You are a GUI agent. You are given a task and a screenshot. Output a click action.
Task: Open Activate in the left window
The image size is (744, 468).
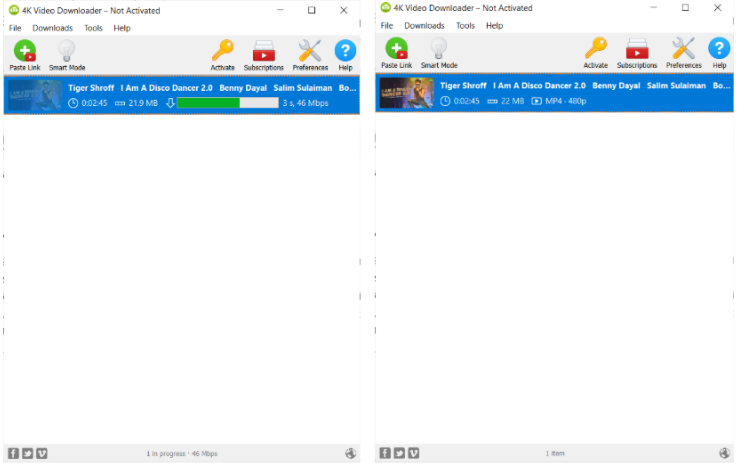(223, 56)
